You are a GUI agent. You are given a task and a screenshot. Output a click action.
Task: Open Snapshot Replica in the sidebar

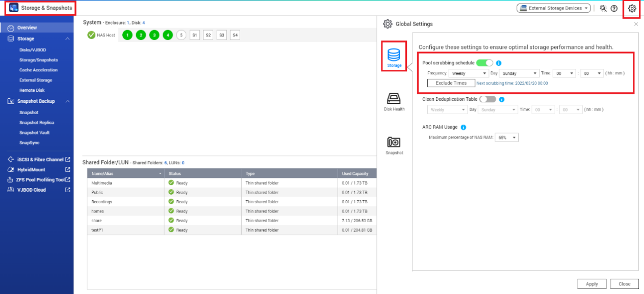tap(37, 123)
